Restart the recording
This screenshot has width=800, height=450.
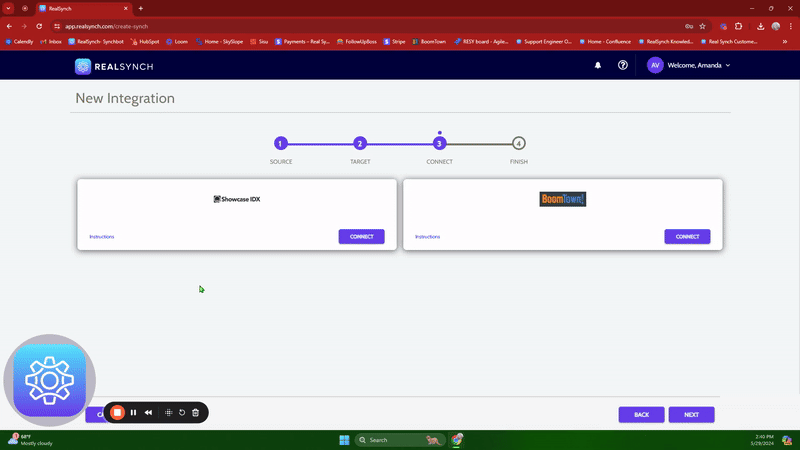182,412
